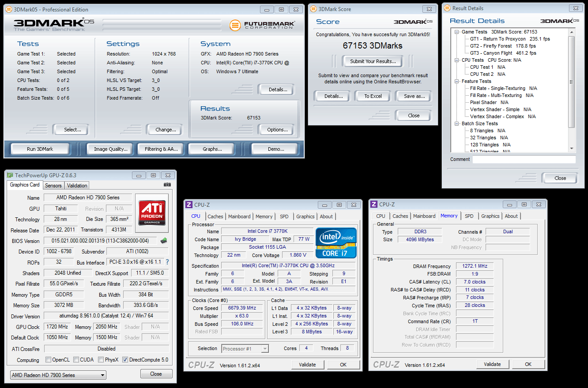
Task: Select the CPU tab in the CPU-Z memory window
Action: pyautogui.click(x=381, y=216)
